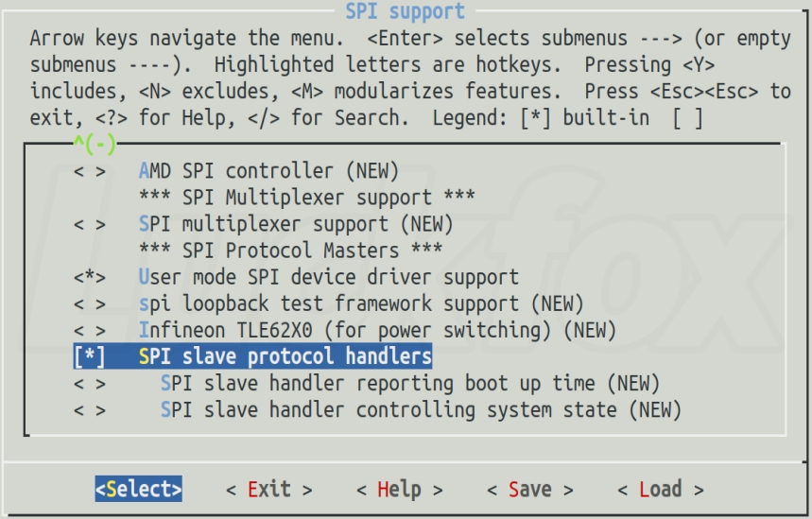Viewport: 812px width, 519px height.
Task: Click the SPI Multiplexer support comment line
Action: (x=306, y=198)
